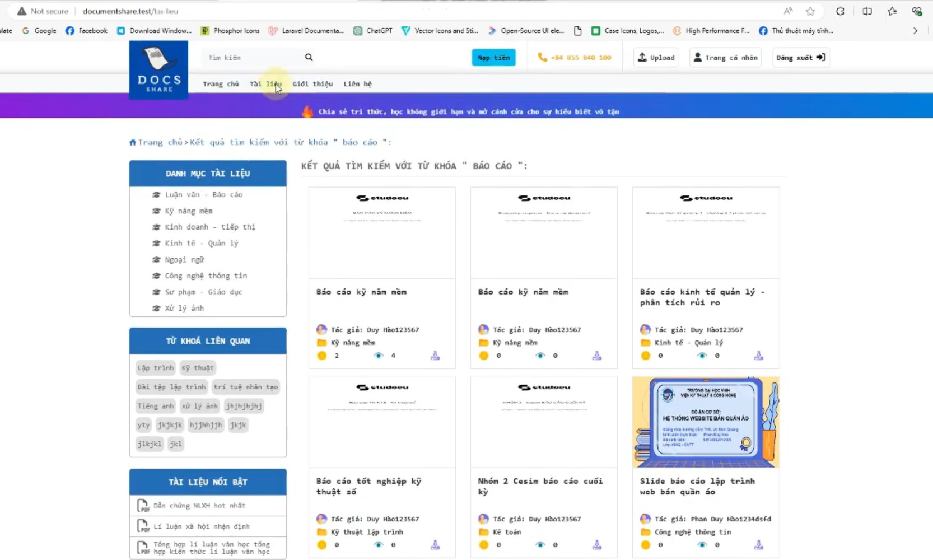This screenshot has height=560, width=933.
Task: Open the Phosphor Icons bookmark
Action: [230, 31]
